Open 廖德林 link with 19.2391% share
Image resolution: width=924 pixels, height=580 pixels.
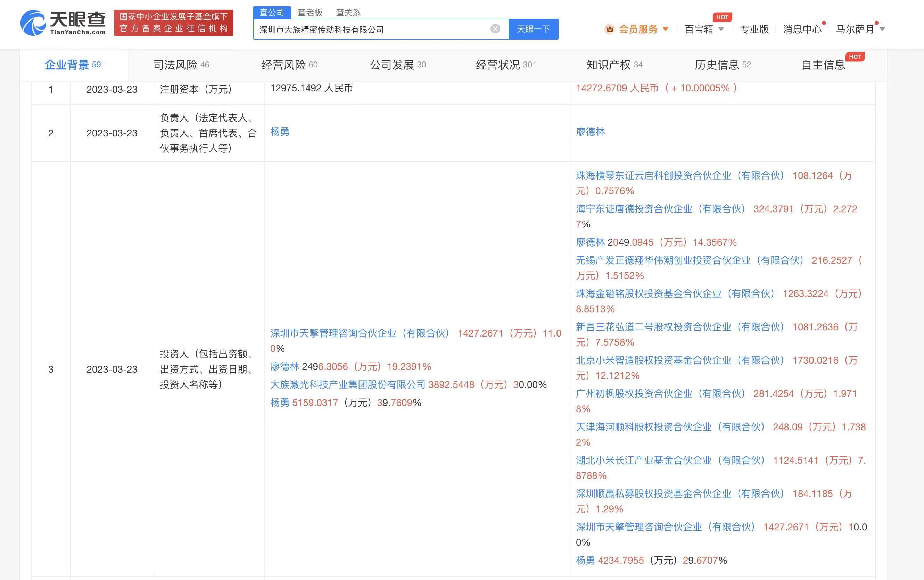coord(284,367)
